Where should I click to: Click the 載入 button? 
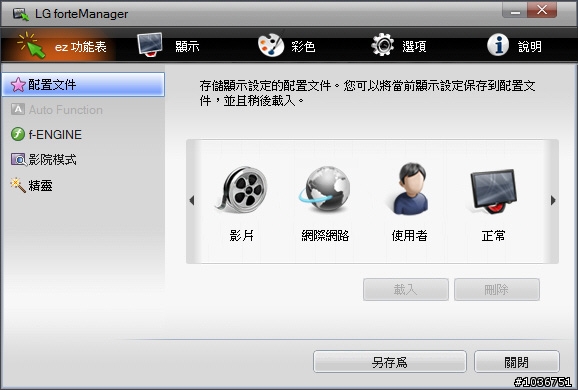tap(406, 289)
